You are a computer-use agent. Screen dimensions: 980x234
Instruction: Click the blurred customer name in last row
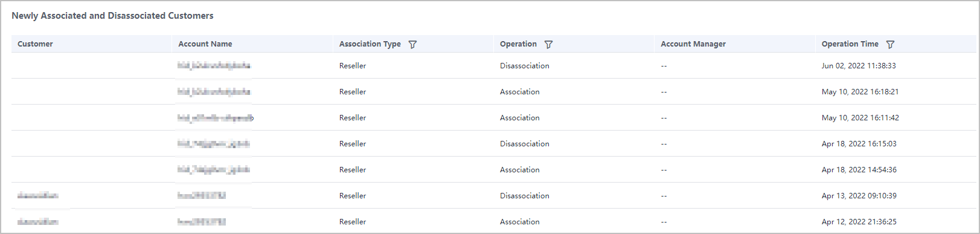point(37,222)
